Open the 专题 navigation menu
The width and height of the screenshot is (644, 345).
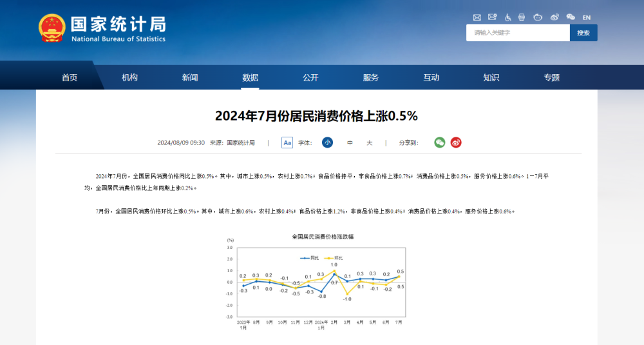point(551,77)
